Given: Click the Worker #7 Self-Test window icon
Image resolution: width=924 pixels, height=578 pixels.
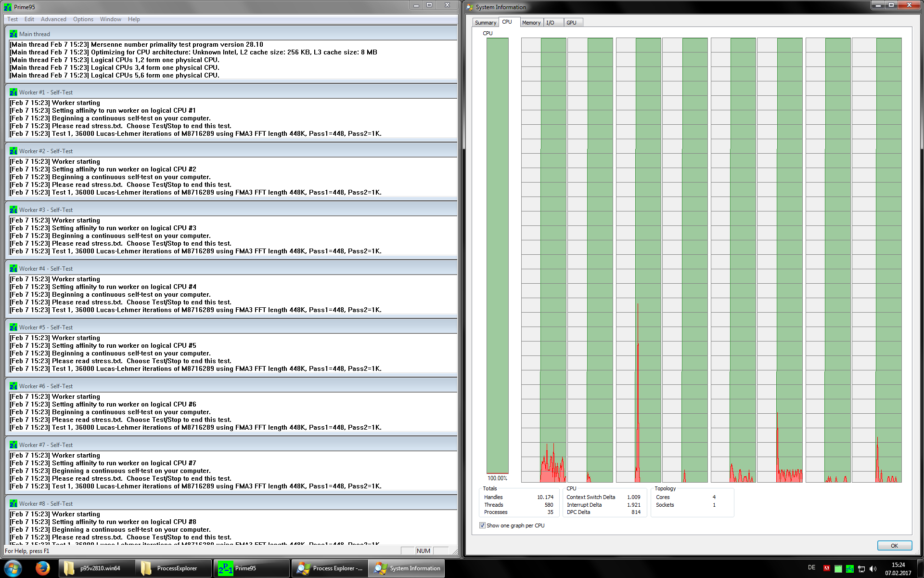Looking at the screenshot, I should click(13, 445).
